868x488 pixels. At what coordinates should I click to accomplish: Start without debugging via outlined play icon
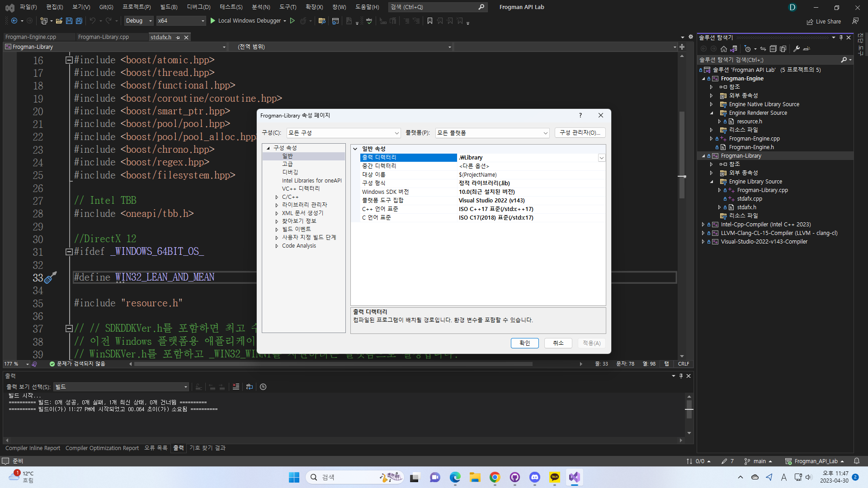pos(292,21)
